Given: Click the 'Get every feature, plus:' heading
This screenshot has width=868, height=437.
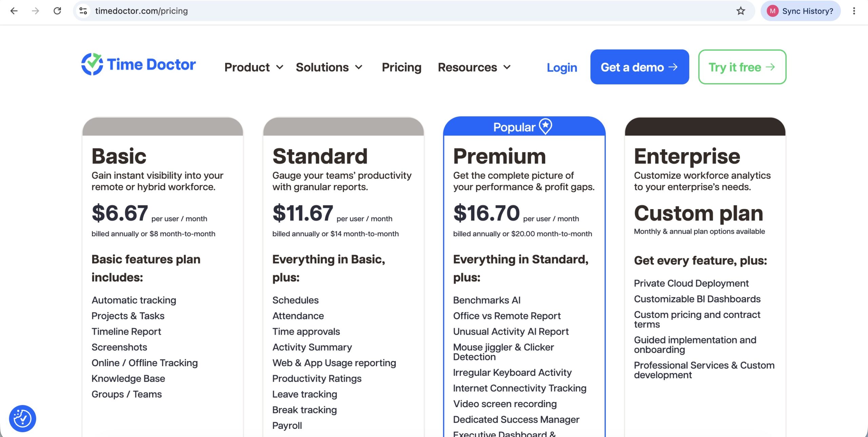Looking at the screenshot, I should pyautogui.click(x=700, y=260).
